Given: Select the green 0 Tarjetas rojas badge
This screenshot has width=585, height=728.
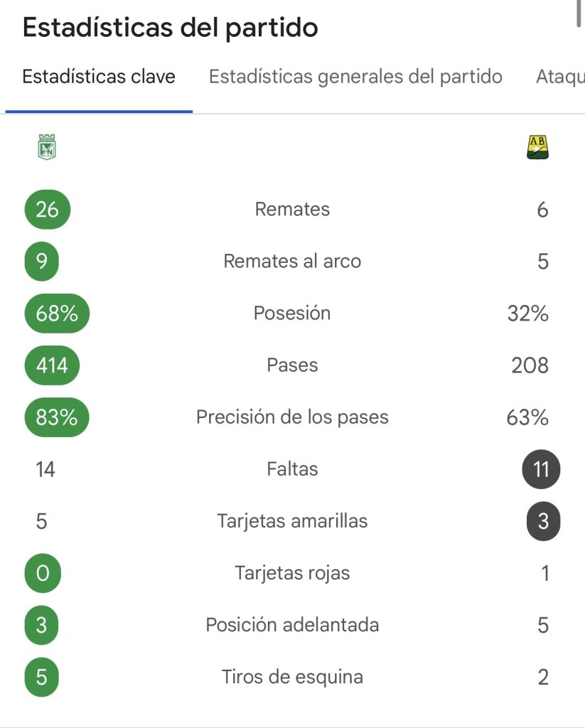Looking at the screenshot, I should point(43,574).
